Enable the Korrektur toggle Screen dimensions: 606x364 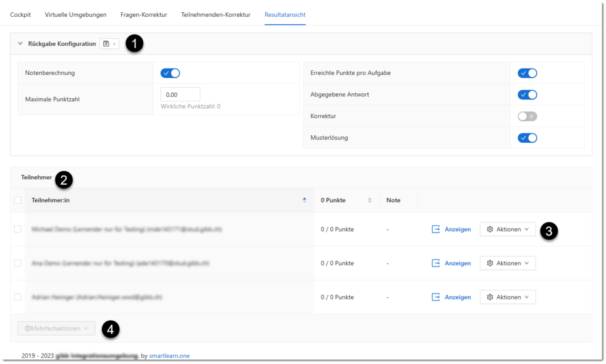coord(527,116)
